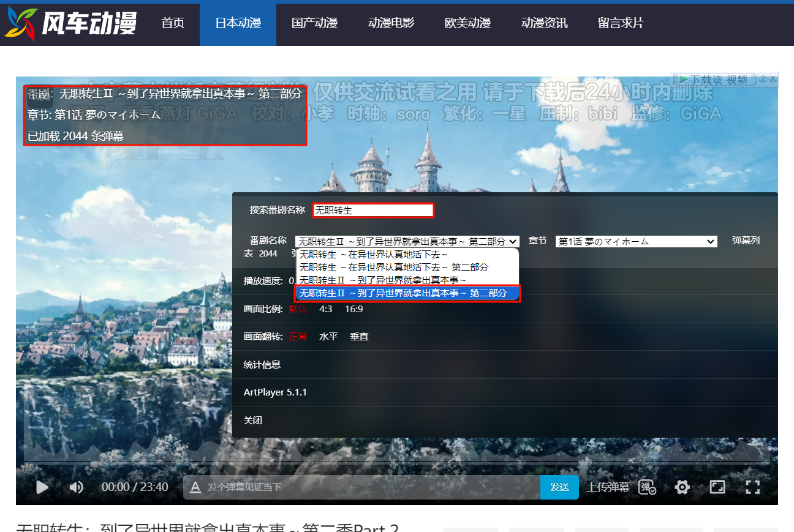Open the player settings gear
This screenshot has width=794, height=532.
[x=682, y=487]
